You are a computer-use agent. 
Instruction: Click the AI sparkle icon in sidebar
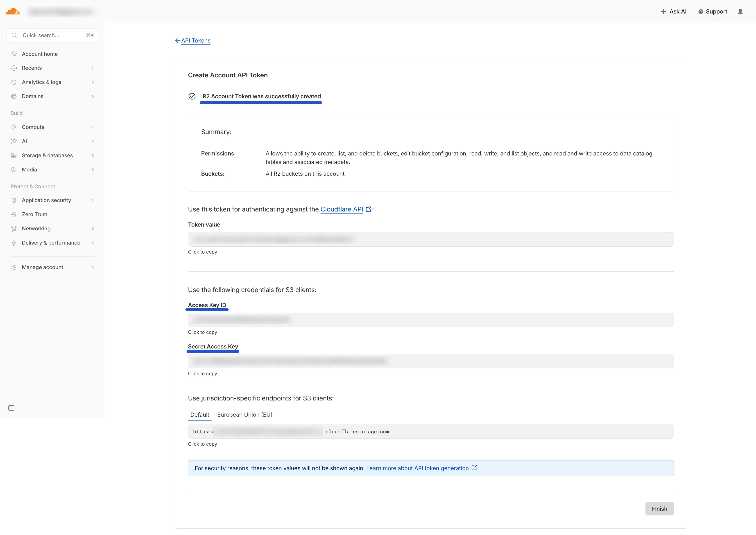[14, 141]
